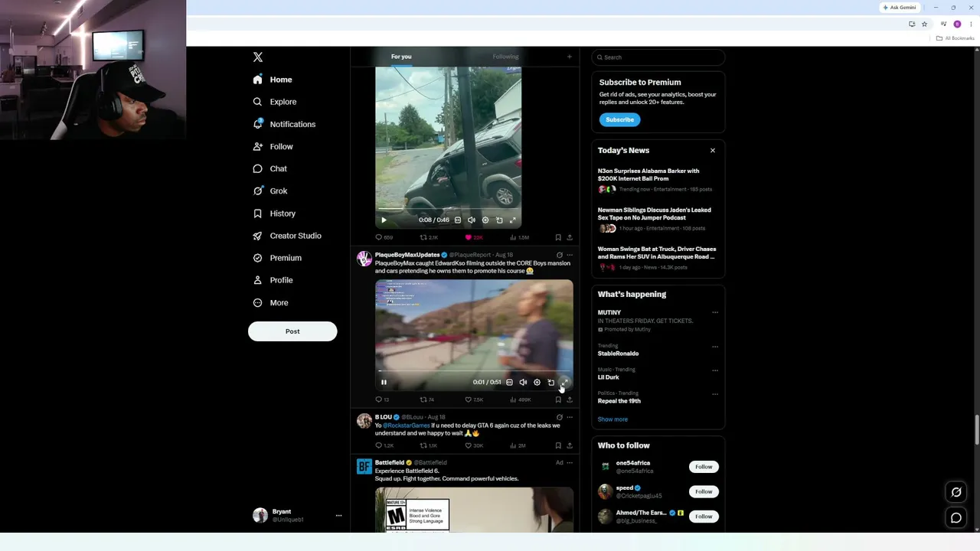Click Ask Gemini in Chrome

(900, 8)
